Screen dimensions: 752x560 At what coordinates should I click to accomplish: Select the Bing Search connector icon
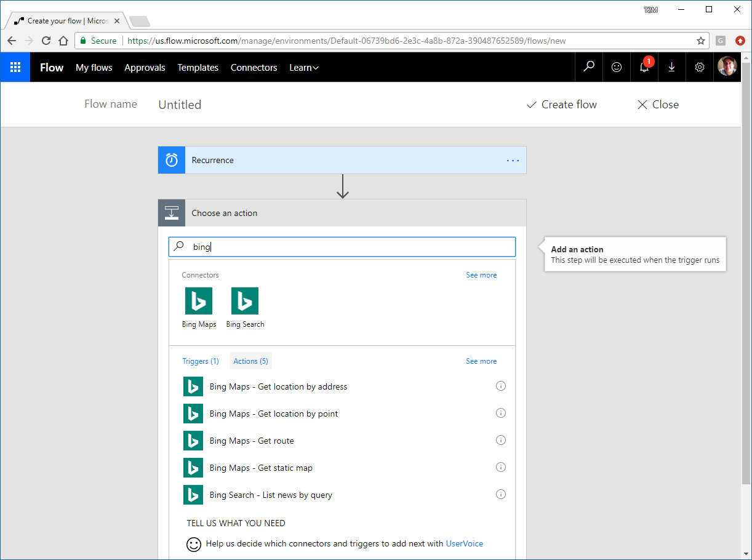245,301
